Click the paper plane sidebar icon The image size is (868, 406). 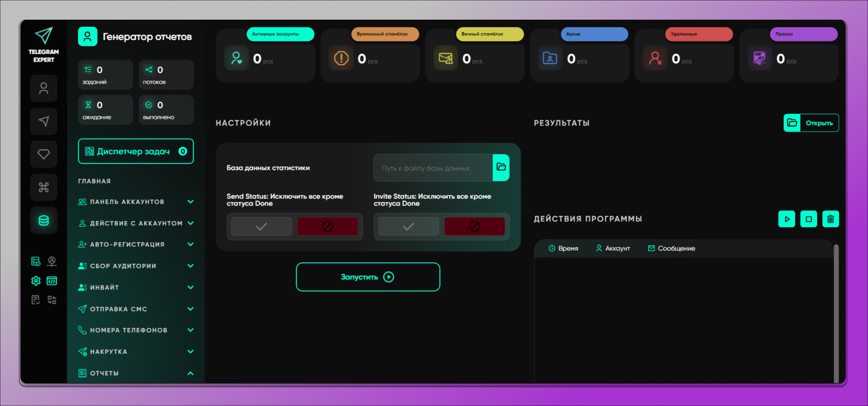(x=43, y=121)
